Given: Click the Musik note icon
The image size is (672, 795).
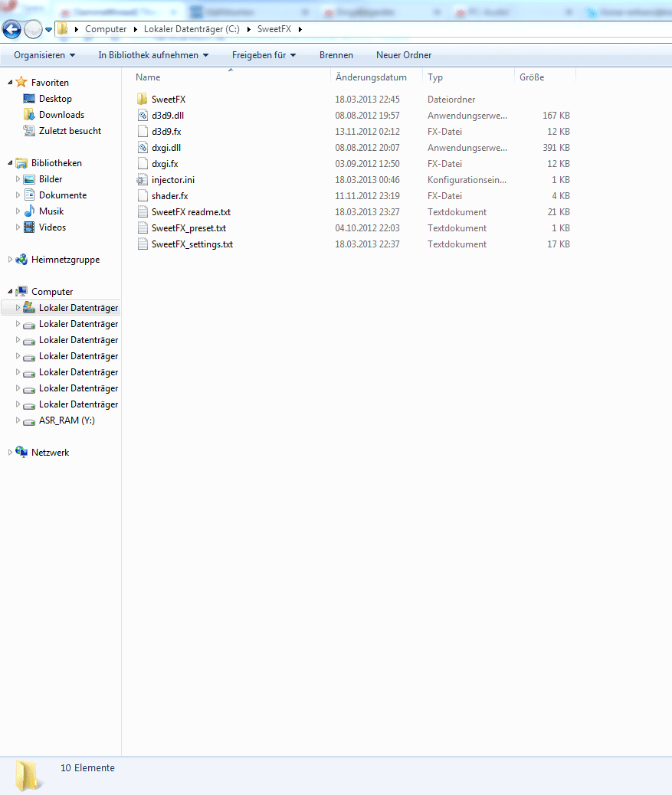Looking at the screenshot, I should 29,211.
